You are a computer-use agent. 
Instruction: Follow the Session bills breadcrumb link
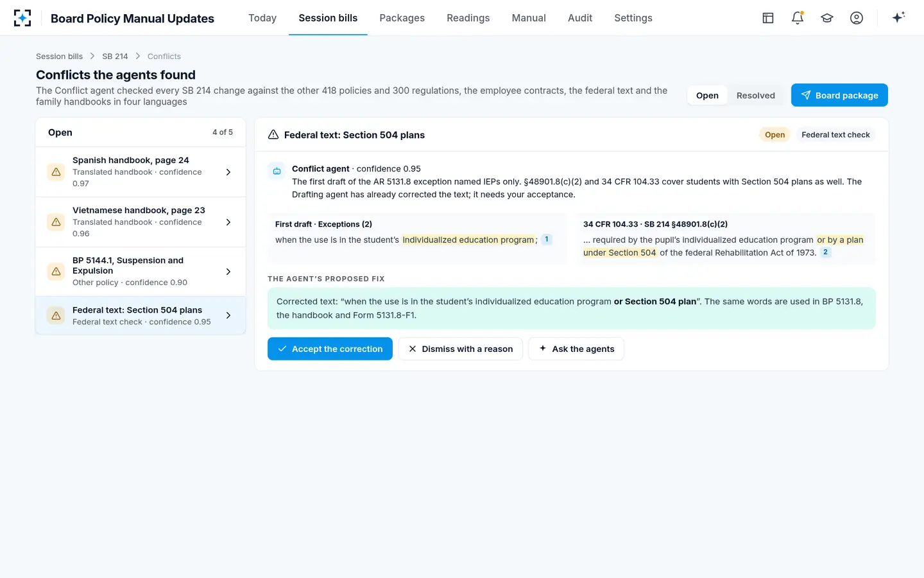[x=59, y=57]
